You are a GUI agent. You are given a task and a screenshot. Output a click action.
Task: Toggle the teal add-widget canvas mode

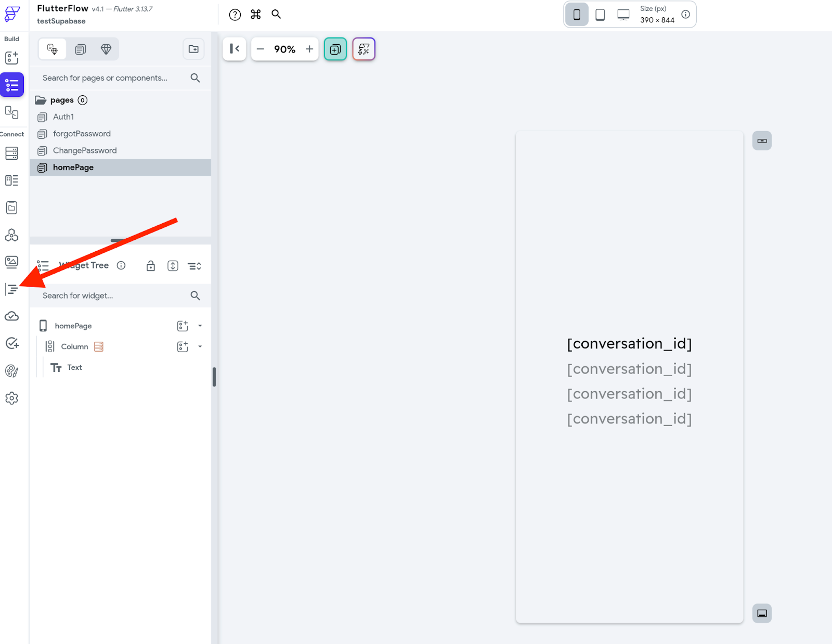click(335, 49)
